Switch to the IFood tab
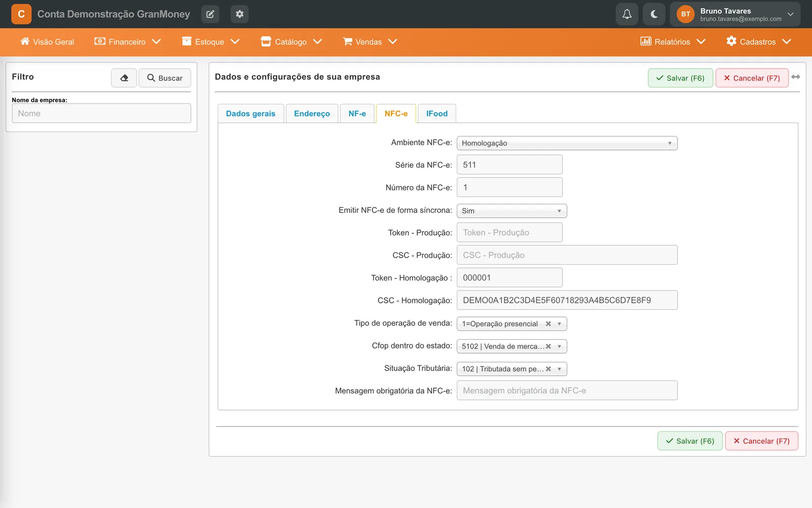 [x=437, y=114]
